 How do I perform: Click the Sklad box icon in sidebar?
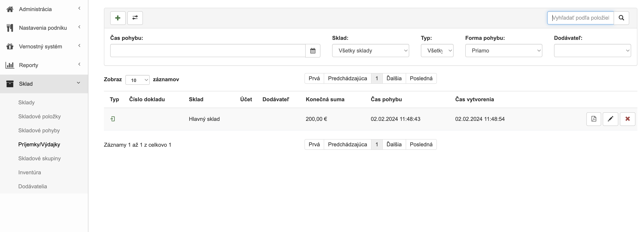(x=10, y=84)
